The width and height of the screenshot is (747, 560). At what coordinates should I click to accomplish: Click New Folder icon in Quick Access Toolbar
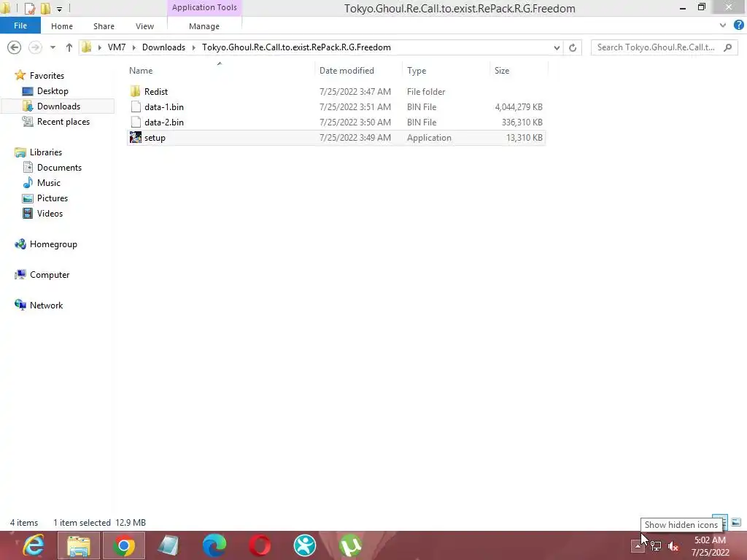pyautogui.click(x=45, y=8)
